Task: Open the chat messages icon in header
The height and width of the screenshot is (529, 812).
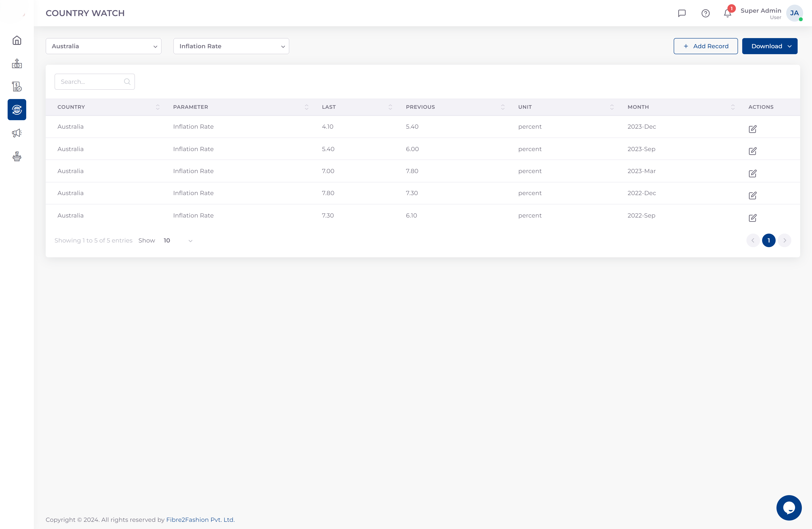Action: pos(682,13)
